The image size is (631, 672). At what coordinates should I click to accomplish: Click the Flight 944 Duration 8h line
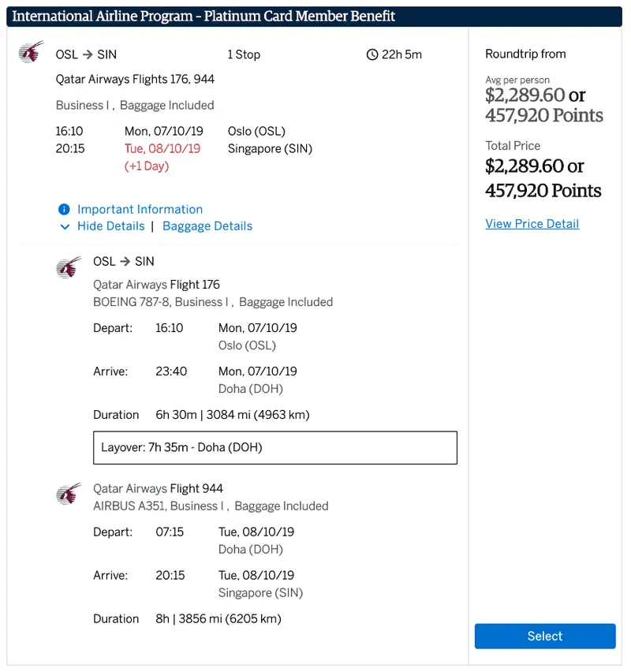tap(188, 619)
